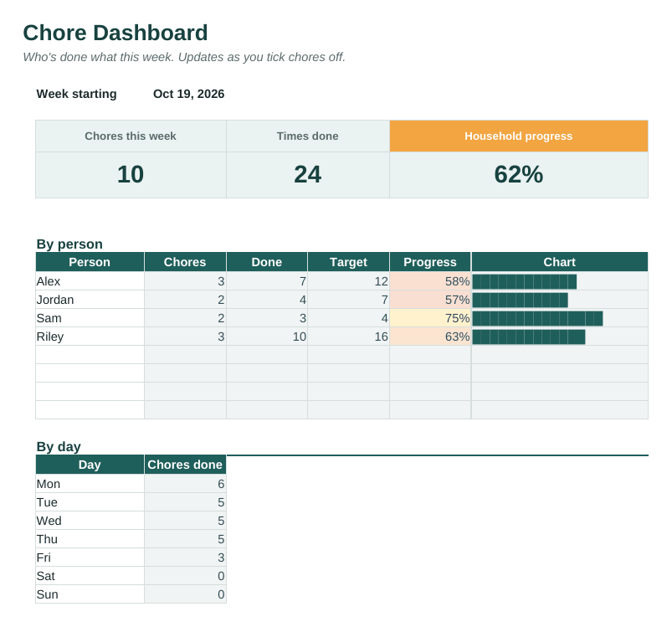Screen dimensions: 672x627
Task: Select Riley's progress bar chart
Action: (529, 337)
